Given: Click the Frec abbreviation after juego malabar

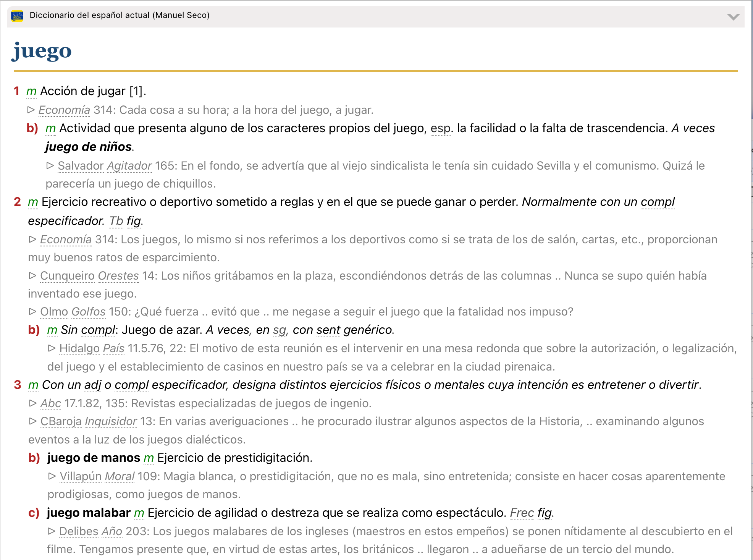Looking at the screenshot, I should pos(522,513).
